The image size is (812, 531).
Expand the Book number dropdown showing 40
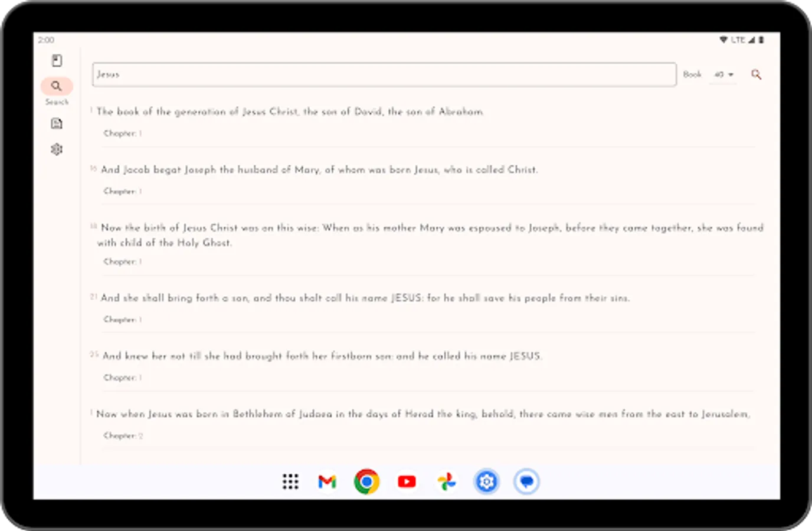[x=722, y=74]
